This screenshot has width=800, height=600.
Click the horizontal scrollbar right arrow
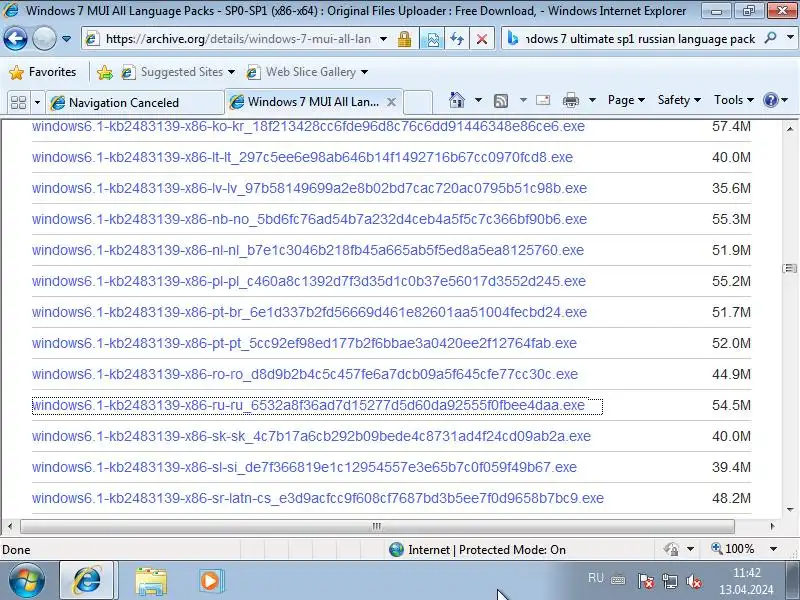pos(772,526)
